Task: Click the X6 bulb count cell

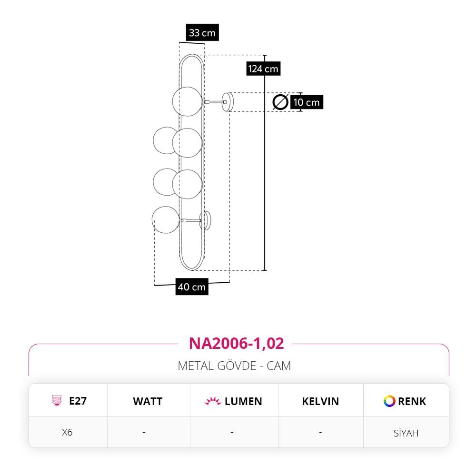Action: tap(68, 432)
